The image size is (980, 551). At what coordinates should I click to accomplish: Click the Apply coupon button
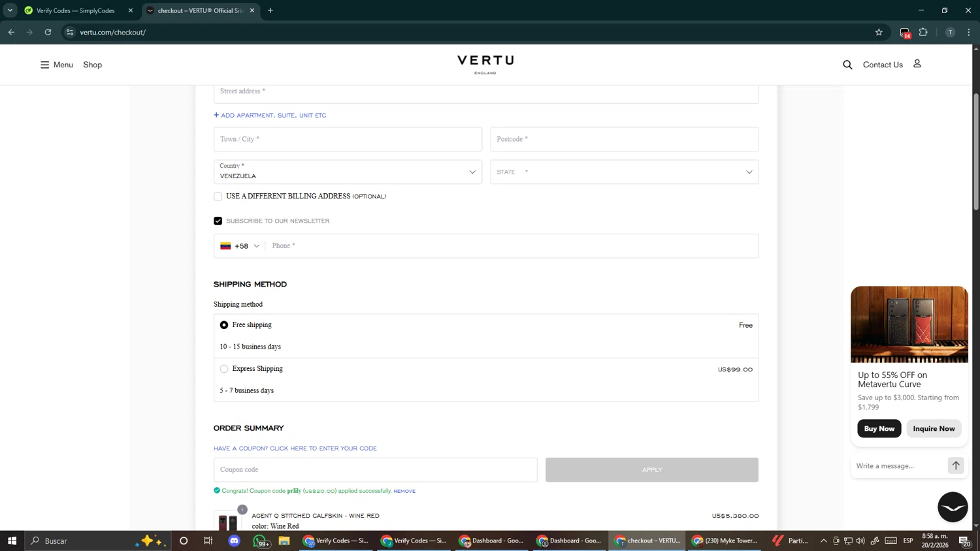click(652, 469)
